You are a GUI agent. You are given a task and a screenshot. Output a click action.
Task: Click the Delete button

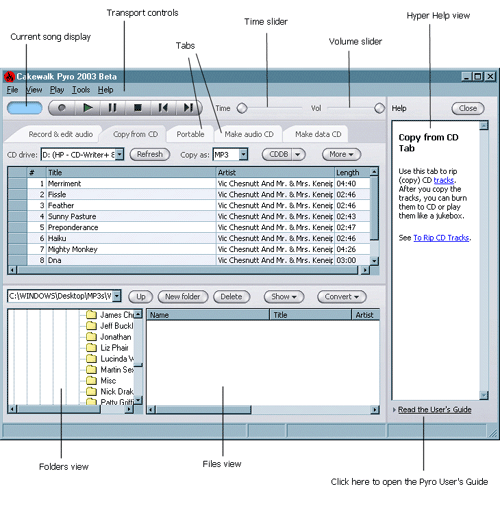pyautogui.click(x=231, y=297)
